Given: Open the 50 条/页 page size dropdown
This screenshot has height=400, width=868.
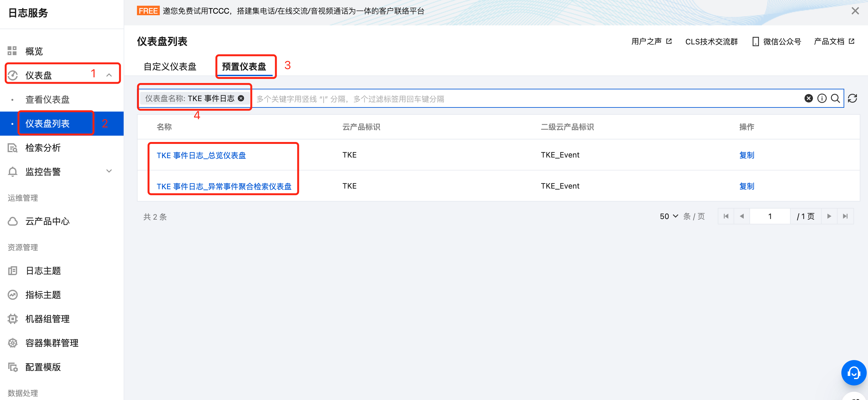Looking at the screenshot, I should point(669,216).
